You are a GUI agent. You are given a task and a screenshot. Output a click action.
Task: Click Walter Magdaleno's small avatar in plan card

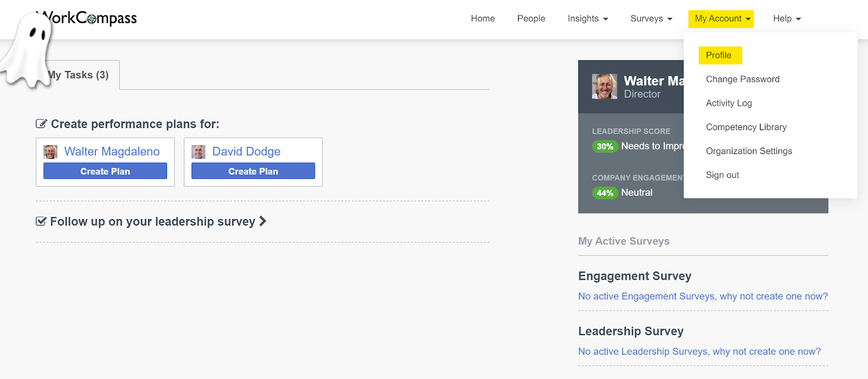(50, 152)
